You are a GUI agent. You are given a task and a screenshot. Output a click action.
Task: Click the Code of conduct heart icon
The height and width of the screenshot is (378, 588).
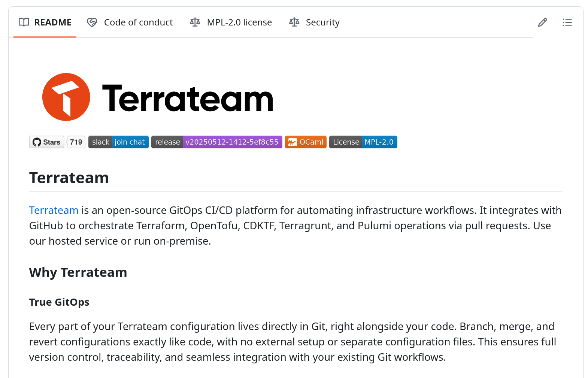[92, 22]
